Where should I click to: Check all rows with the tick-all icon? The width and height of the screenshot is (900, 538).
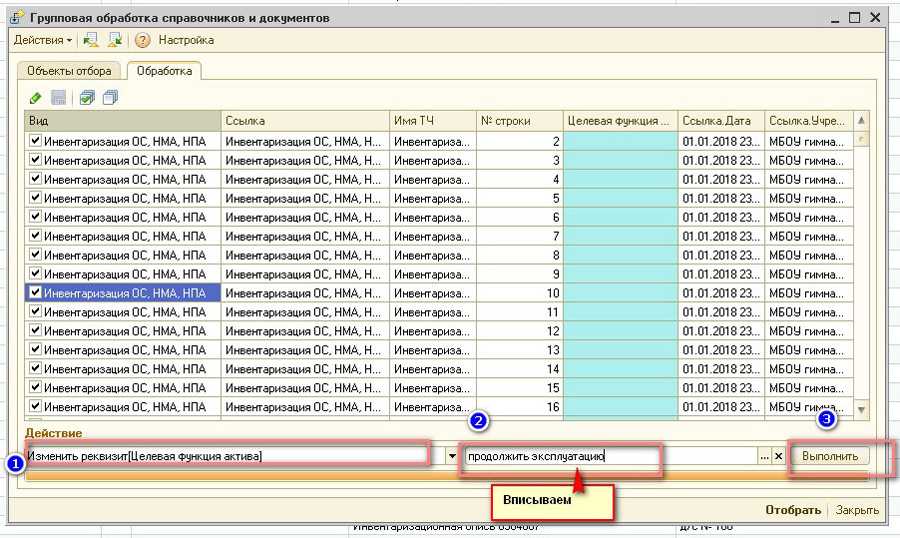click(87, 98)
